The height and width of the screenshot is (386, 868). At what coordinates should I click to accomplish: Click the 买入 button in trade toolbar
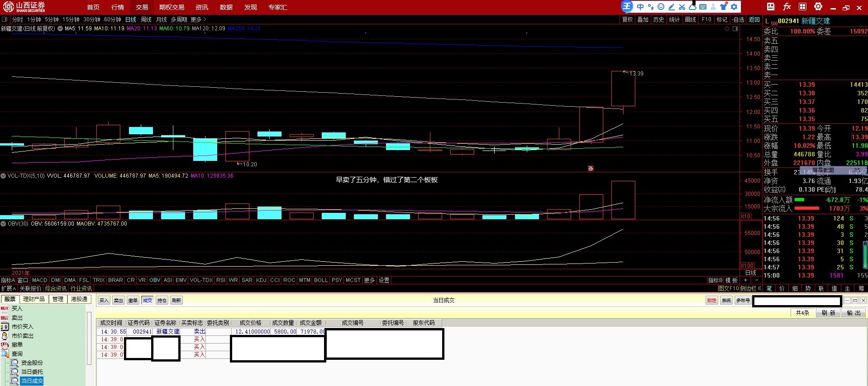coord(104,301)
